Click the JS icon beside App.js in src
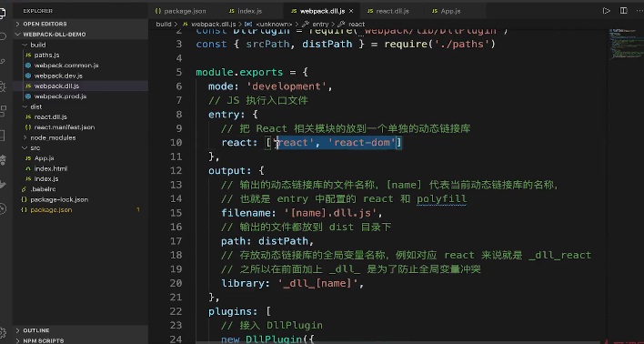644x344 pixels. tap(28, 158)
